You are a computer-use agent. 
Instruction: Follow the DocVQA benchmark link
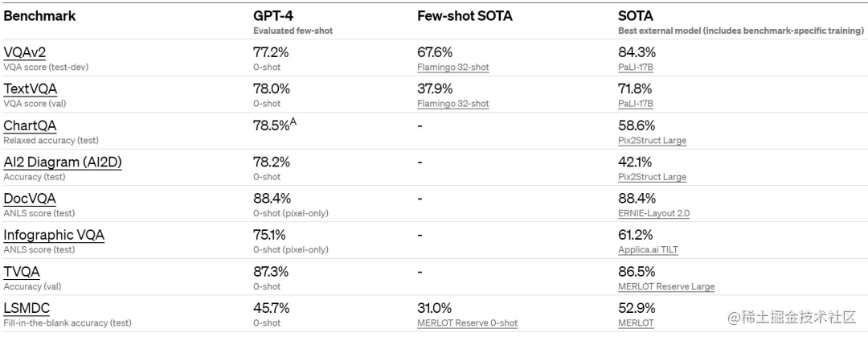pyautogui.click(x=30, y=199)
